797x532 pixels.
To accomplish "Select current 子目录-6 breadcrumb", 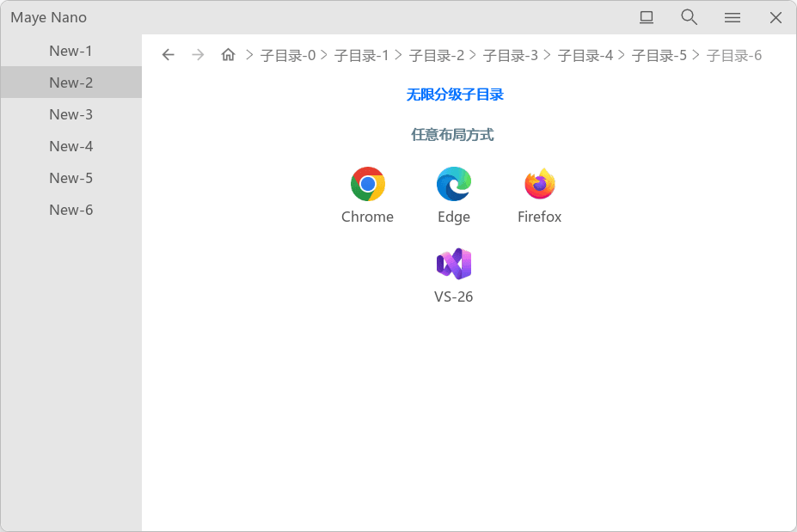I will click(x=734, y=55).
